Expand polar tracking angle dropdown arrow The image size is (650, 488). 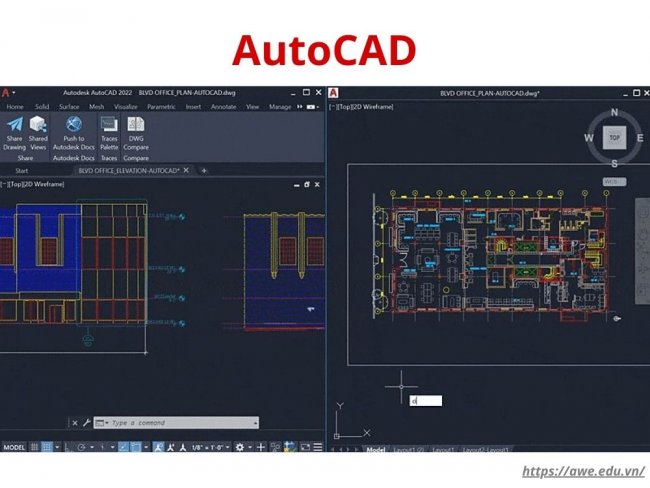click(92, 447)
